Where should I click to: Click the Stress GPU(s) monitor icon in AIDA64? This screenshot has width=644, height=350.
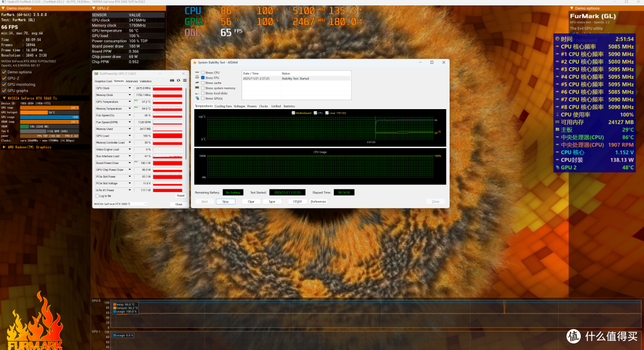click(197, 98)
